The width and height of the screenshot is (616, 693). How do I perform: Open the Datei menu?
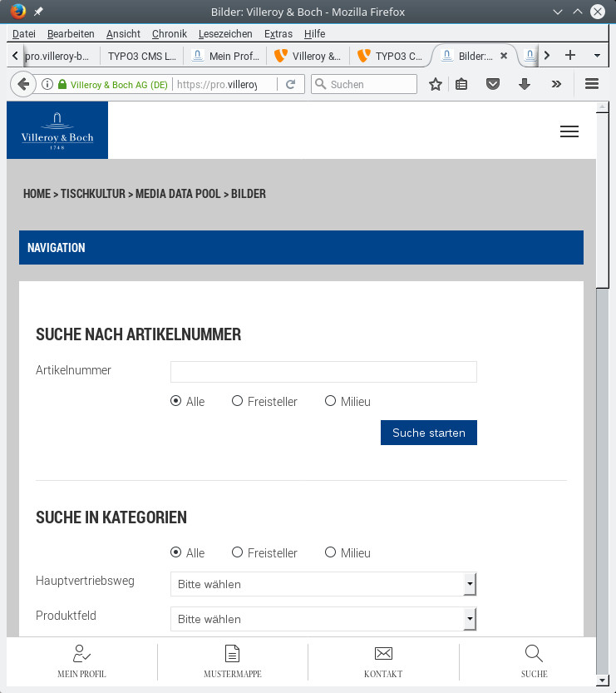(24, 33)
